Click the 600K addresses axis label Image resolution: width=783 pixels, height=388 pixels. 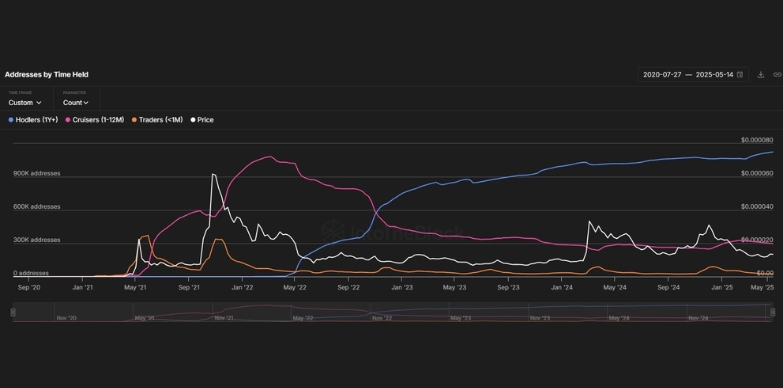36,207
